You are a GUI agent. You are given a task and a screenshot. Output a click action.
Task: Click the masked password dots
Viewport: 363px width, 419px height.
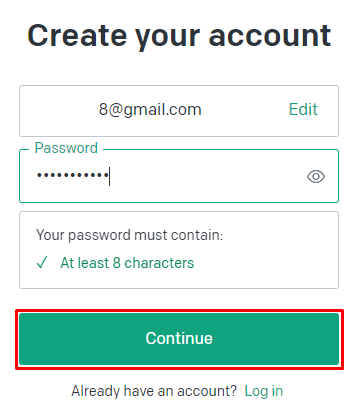pyautogui.click(x=73, y=175)
